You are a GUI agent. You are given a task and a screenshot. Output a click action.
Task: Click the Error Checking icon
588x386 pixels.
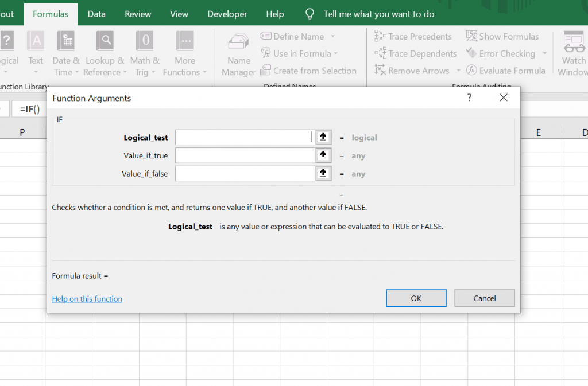471,53
